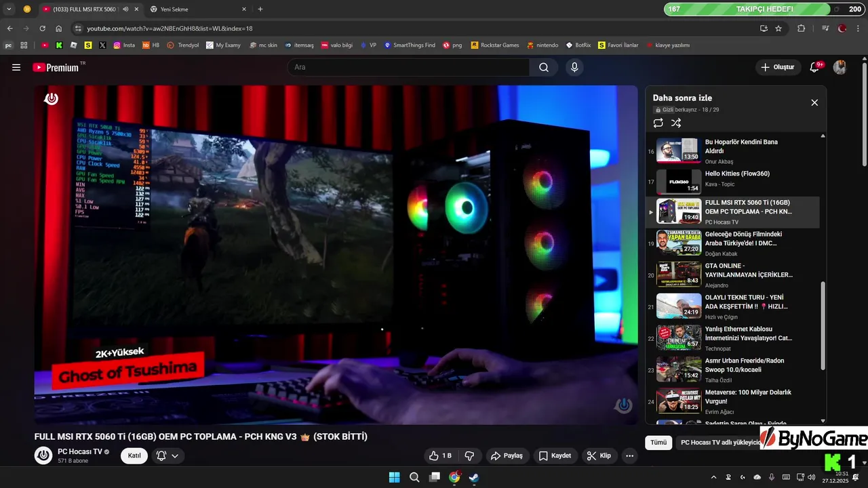Open a new browser tab
The width and height of the screenshot is (868, 488).
point(260,9)
